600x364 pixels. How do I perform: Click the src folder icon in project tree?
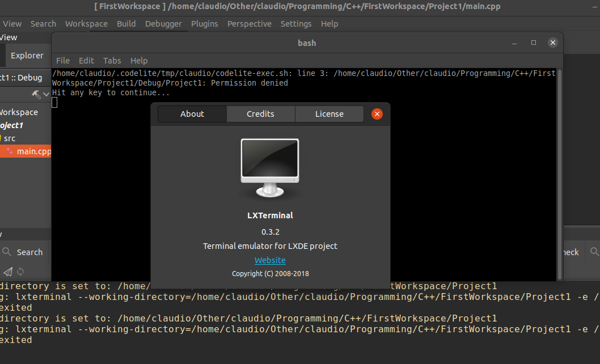tap(2, 138)
